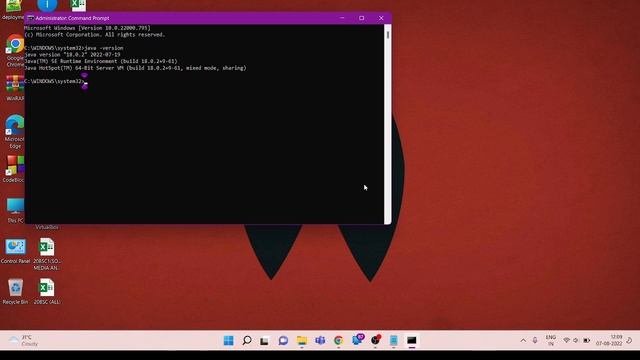Open the taskbar app with purple notification badge
Image resolution: width=640 pixels, height=360 pixels.
(x=358, y=340)
